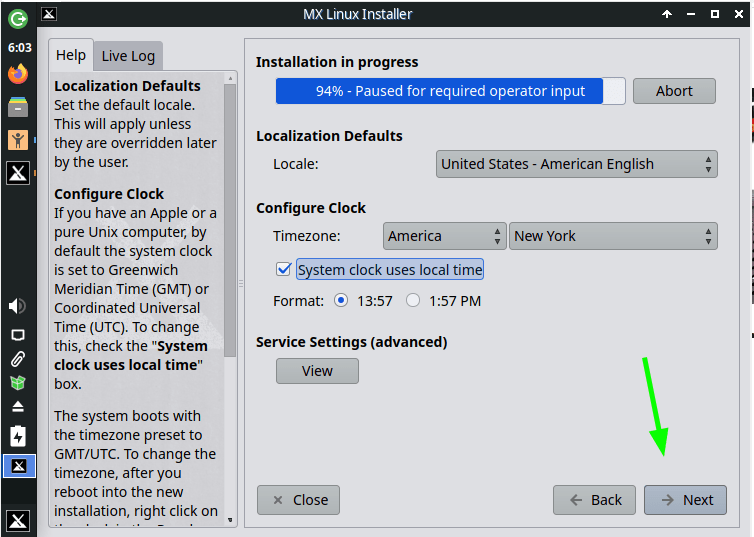The image size is (754, 537).
Task: Select the 13:57 24-hour format
Action: [341, 300]
